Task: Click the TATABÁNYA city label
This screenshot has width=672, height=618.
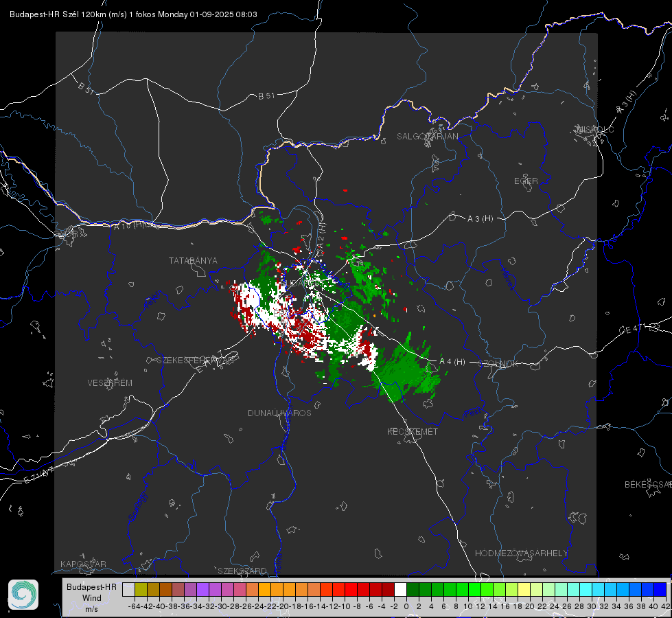Action: click(193, 261)
